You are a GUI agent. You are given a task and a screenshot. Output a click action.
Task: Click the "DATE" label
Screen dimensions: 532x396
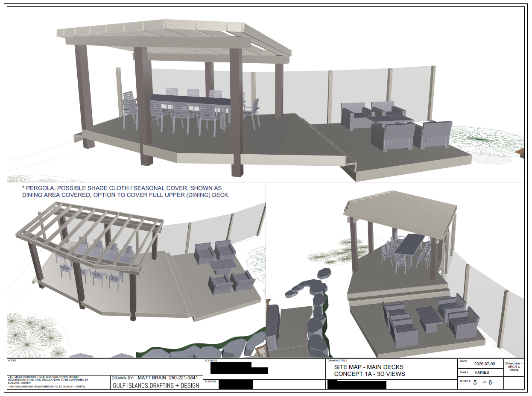pyautogui.click(x=463, y=361)
